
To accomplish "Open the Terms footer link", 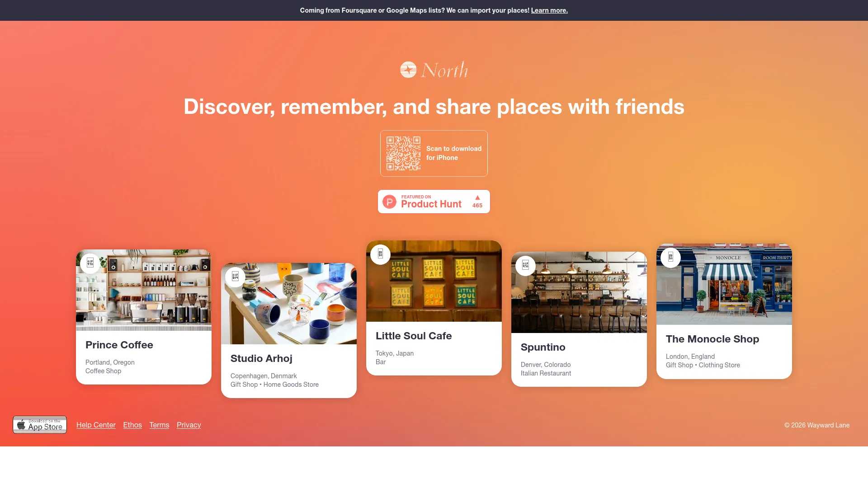I will pyautogui.click(x=159, y=425).
